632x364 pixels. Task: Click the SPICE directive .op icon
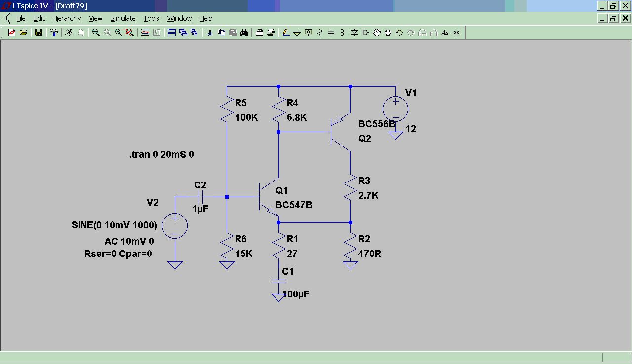tap(456, 33)
